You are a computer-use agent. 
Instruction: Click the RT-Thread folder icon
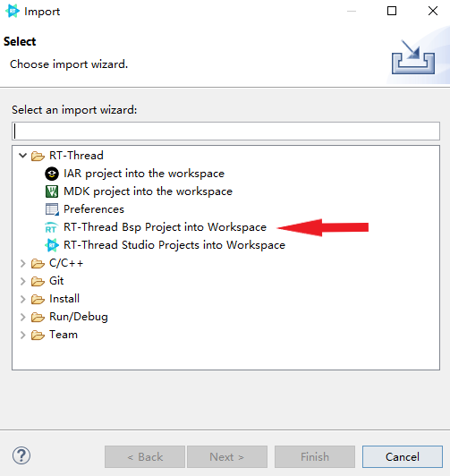(x=38, y=156)
